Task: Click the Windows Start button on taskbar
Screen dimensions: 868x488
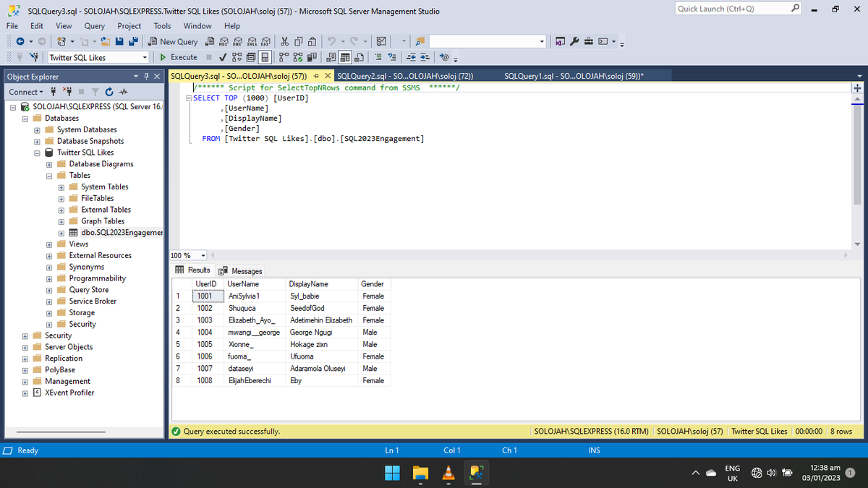Action: [x=391, y=474]
